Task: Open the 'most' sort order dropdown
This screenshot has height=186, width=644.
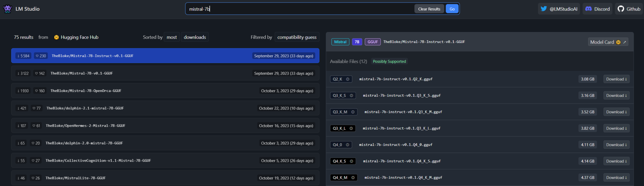Action: click(172, 37)
